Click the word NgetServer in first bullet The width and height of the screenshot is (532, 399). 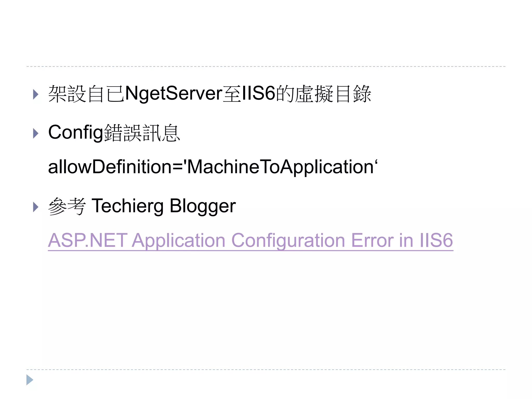pyautogui.click(x=174, y=94)
